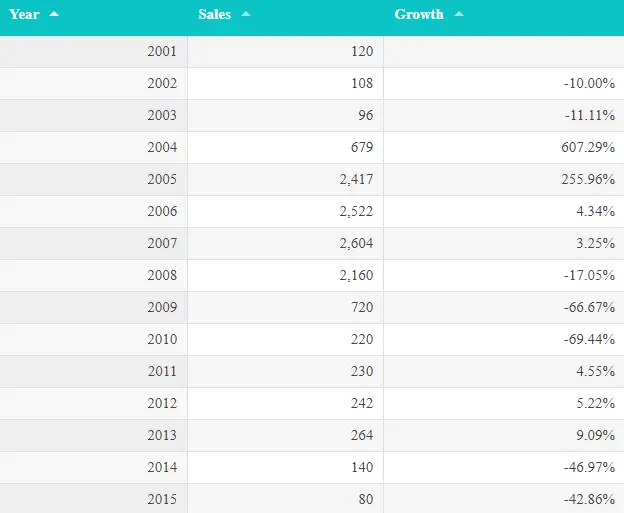This screenshot has width=624, height=513.
Task: Select the year 2001 cell
Action: click(162, 51)
